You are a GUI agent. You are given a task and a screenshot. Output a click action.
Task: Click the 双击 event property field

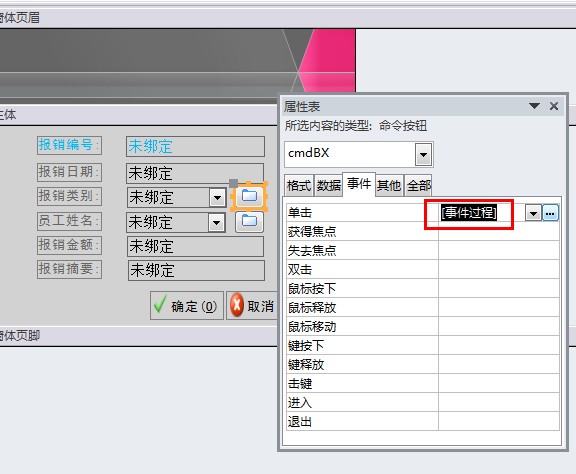point(498,269)
